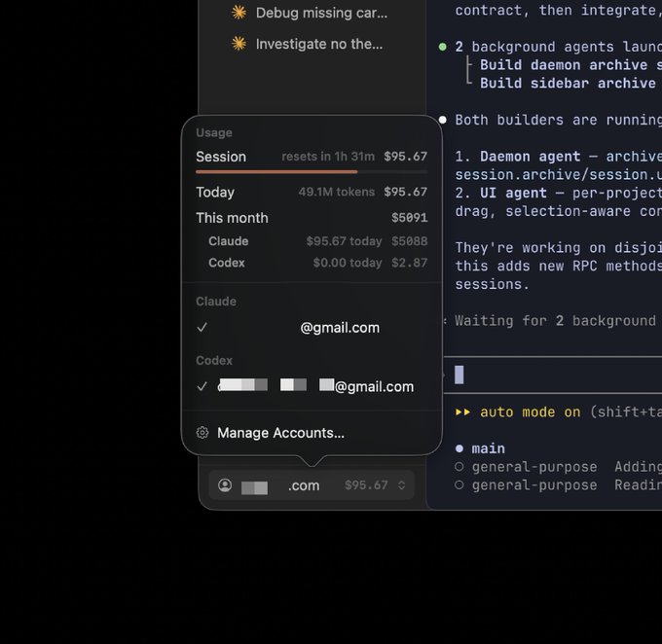Click the 'Build sidebar archive' agent line
The image size is (662, 644).
click(x=570, y=83)
